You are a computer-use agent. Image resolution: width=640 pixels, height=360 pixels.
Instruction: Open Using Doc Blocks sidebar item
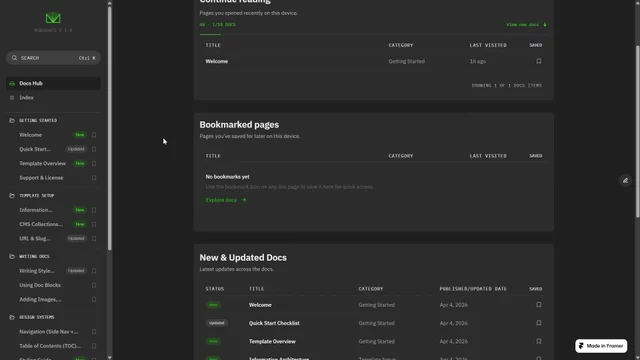40,285
